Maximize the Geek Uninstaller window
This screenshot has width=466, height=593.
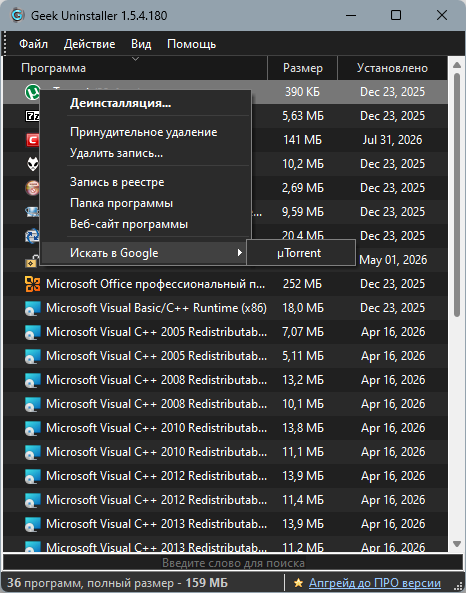coord(396,16)
